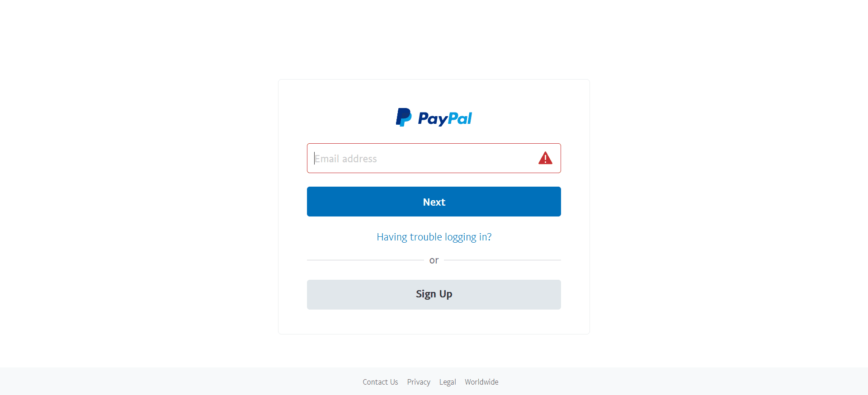Open the Contact Us footer link
This screenshot has height=395, width=868.
[x=380, y=382]
